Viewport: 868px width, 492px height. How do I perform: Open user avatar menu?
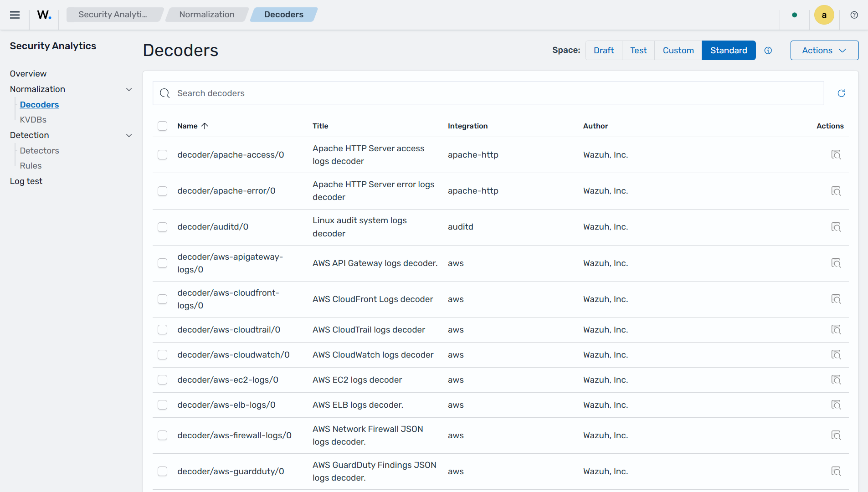pyautogui.click(x=824, y=15)
